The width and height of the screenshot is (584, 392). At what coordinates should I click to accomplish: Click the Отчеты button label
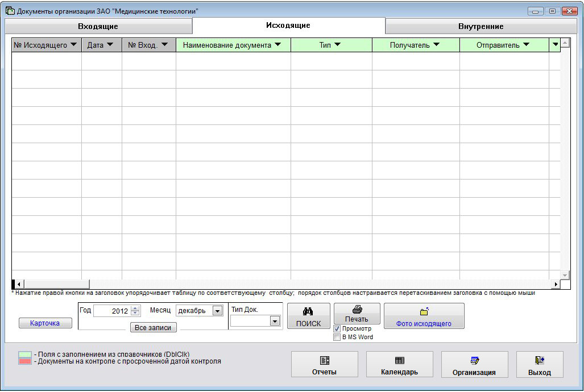pos(324,372)
